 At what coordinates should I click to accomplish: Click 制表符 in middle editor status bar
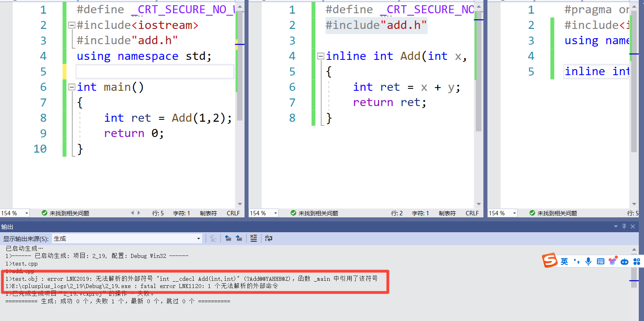tap(447, 213)
